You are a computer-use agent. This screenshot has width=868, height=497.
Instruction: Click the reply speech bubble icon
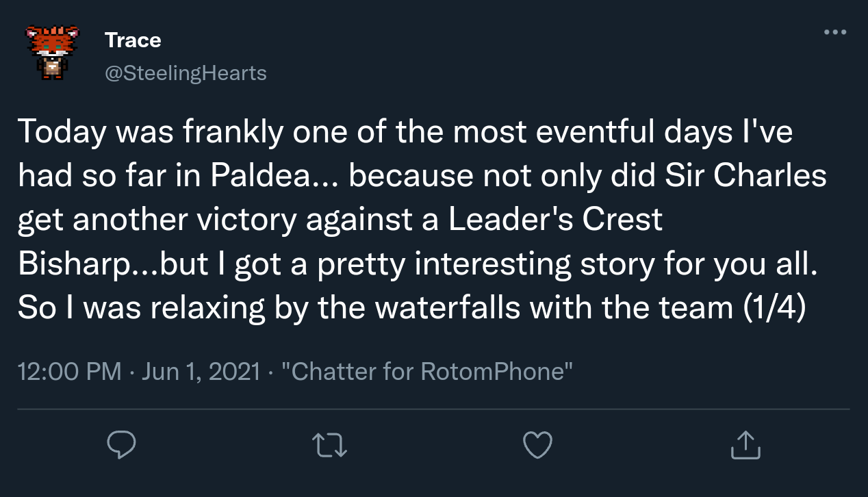[122, 445]
